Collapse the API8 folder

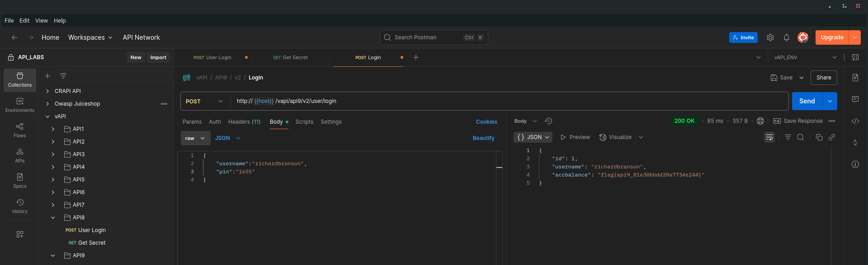53,218
